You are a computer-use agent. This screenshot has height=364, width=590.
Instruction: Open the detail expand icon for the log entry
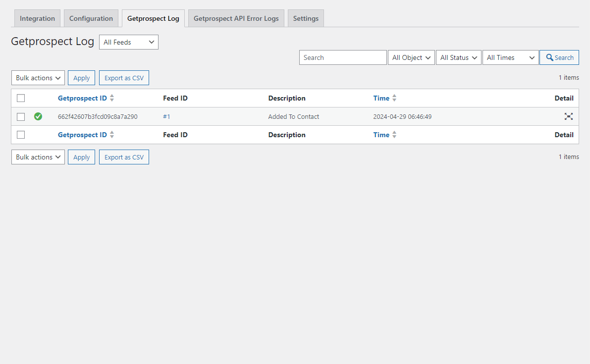(569, 116)
